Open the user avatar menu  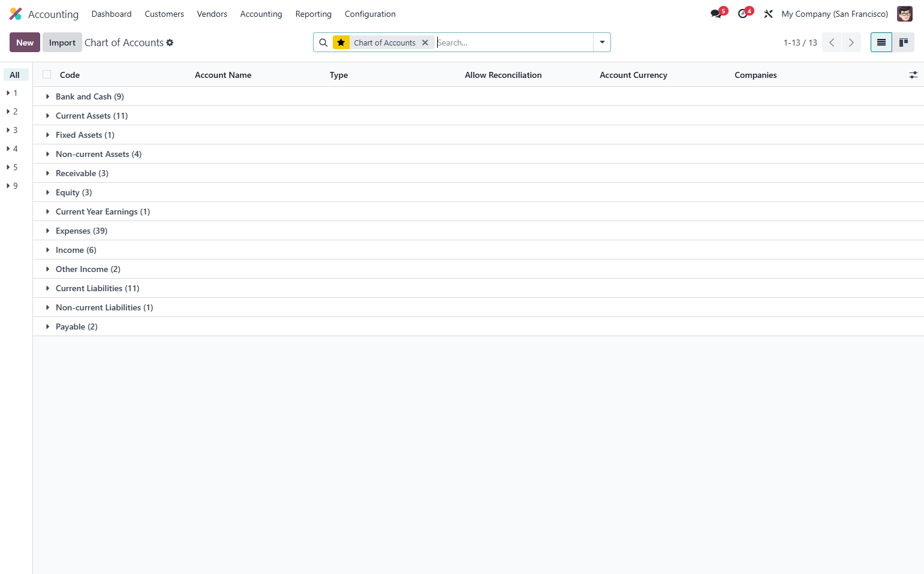(904, 14)
